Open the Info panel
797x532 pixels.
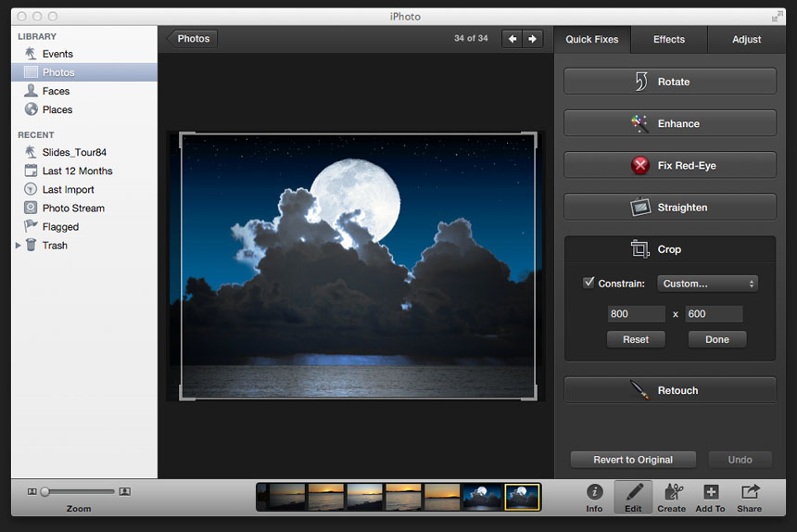(x=594, y=498)
